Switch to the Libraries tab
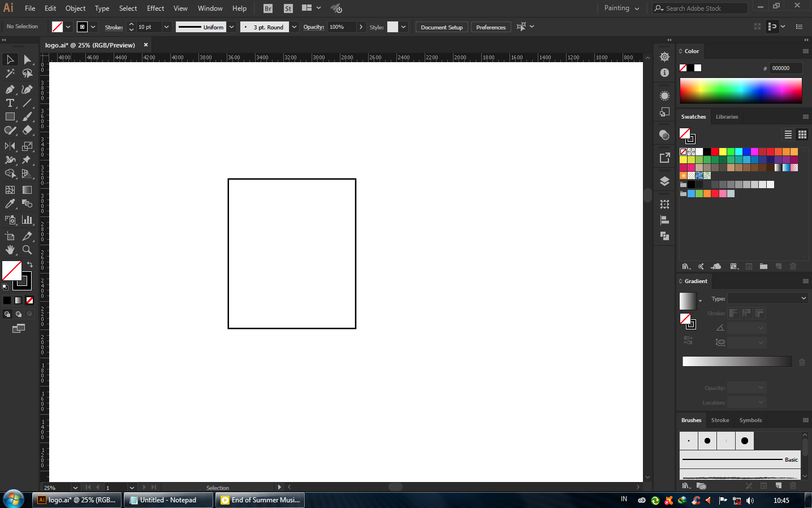 [x=727, y=117]
